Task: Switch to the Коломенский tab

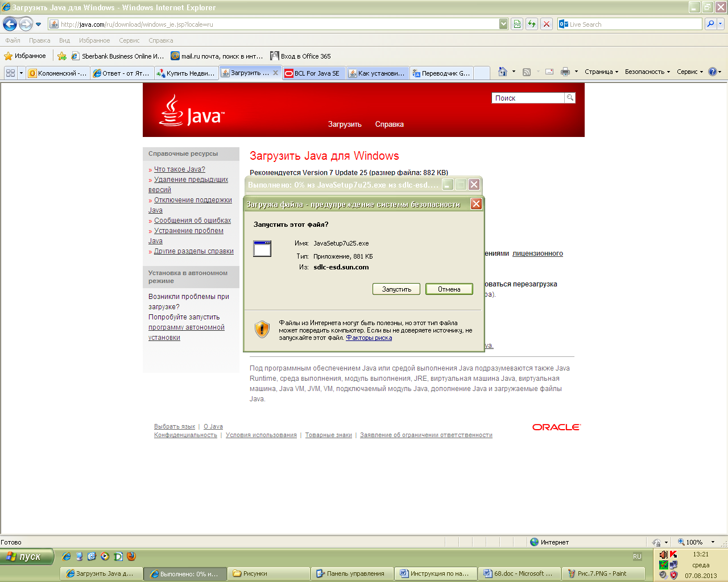Action: [x=58, y=73]
